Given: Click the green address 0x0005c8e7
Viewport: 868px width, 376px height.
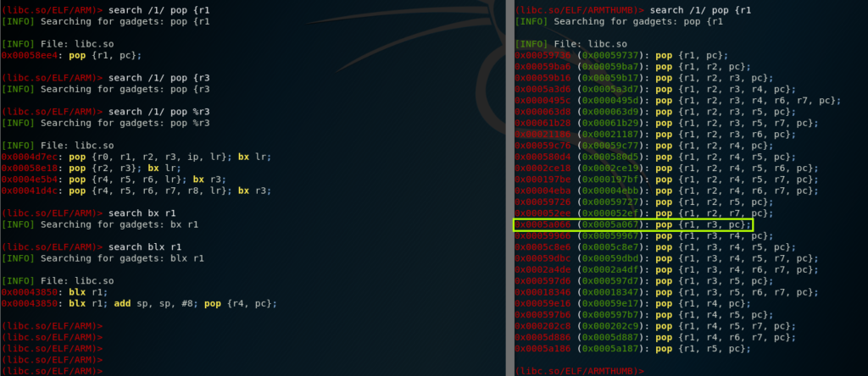Looking at the screenshot, I should (x=610, y=246).
